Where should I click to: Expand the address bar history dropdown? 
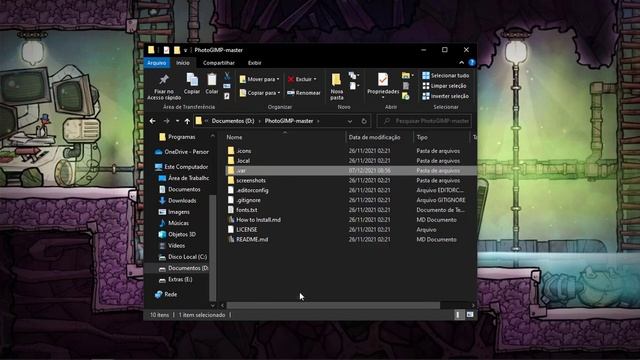pyautogui.click(x=350, y=121)
